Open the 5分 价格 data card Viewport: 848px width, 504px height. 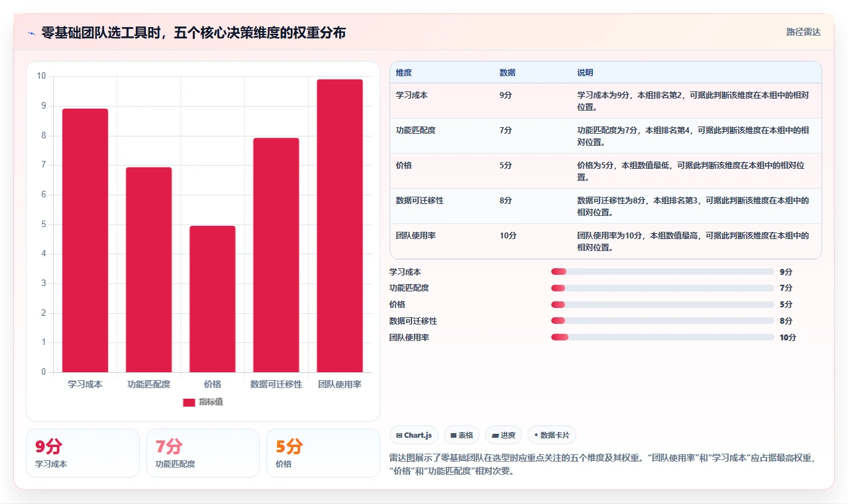323,453
